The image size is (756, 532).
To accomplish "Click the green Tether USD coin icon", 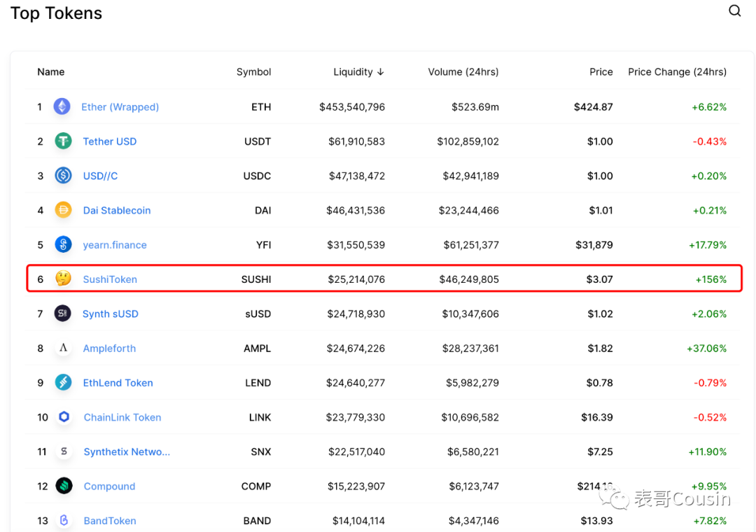I will click(63, 141).
